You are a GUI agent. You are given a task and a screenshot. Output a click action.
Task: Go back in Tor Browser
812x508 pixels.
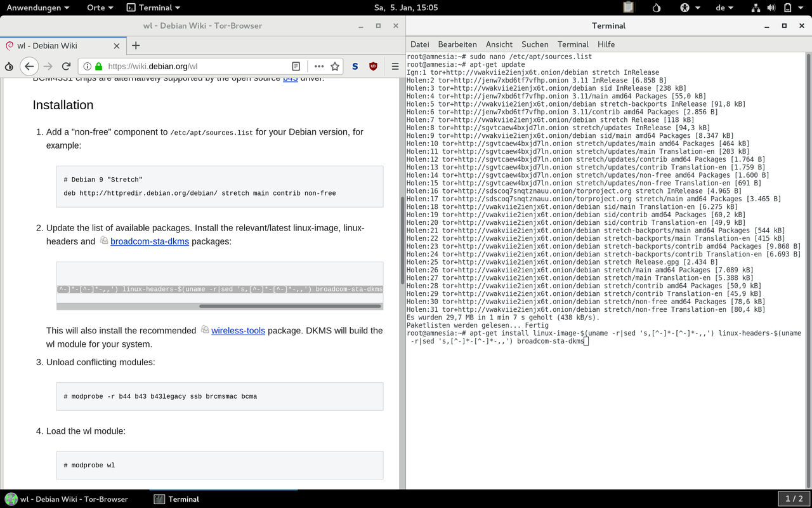(x=29, y=66)
